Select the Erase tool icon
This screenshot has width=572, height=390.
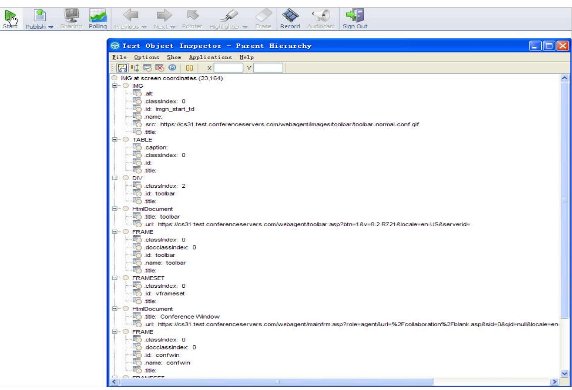tap(263, 15)
